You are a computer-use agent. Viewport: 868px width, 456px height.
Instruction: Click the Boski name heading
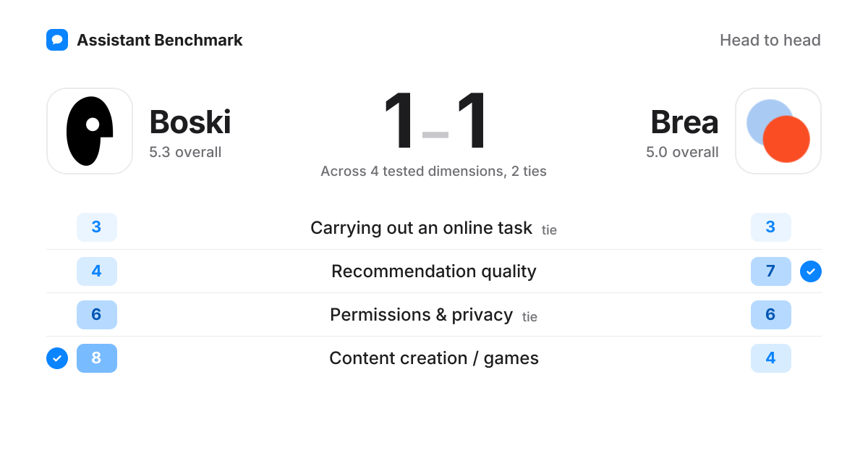click(190, 122)
